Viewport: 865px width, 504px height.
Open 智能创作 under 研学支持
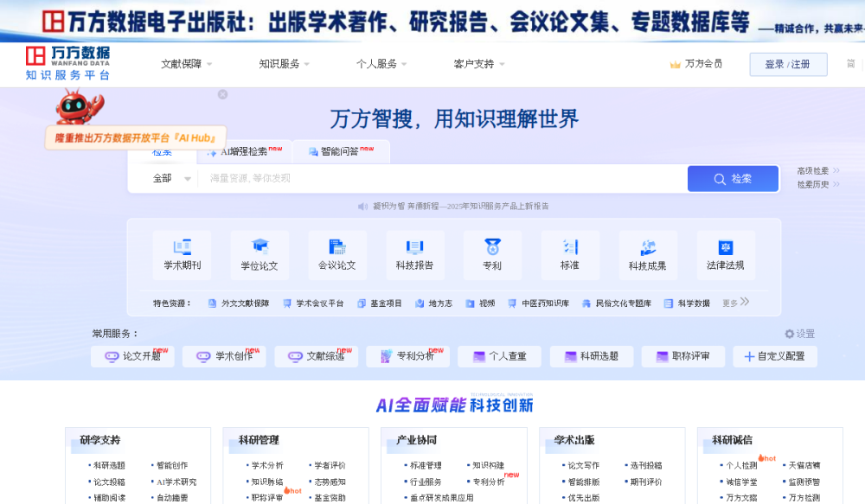171,465
